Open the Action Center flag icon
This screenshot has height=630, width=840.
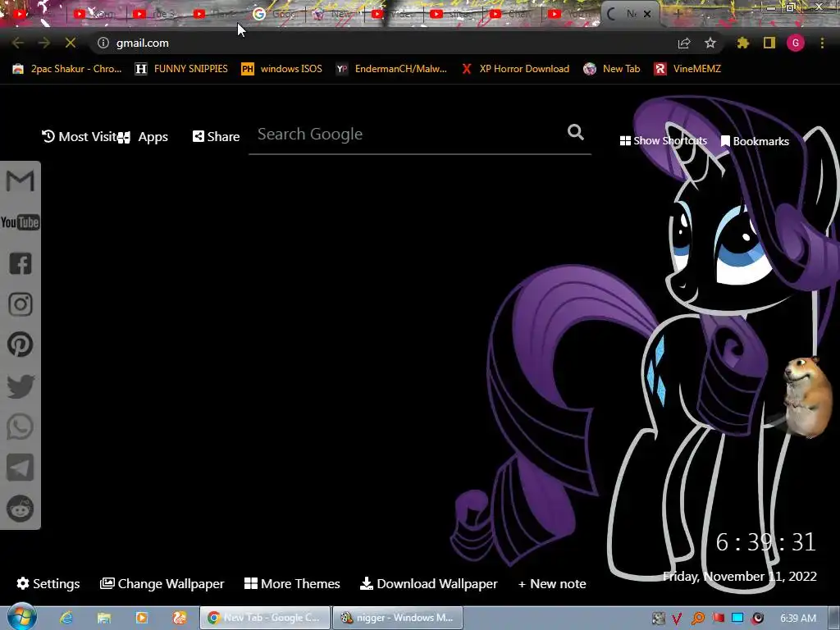[x=718, y=619]
